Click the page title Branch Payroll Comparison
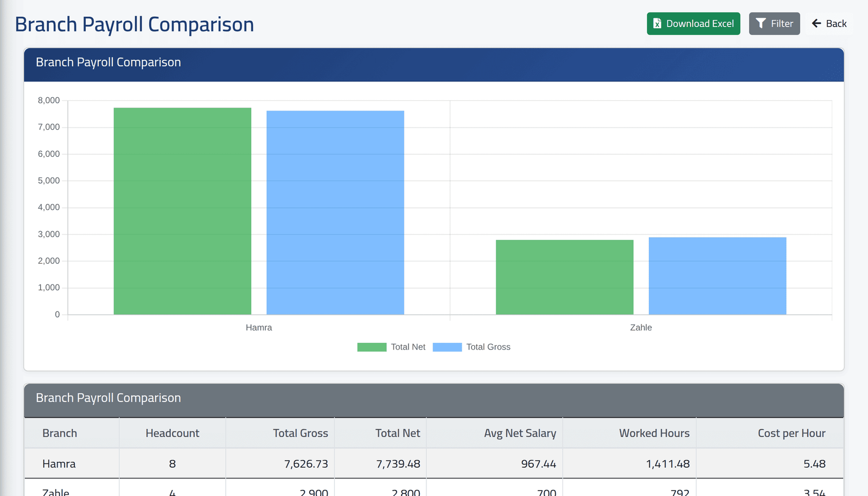 (135, 24)
